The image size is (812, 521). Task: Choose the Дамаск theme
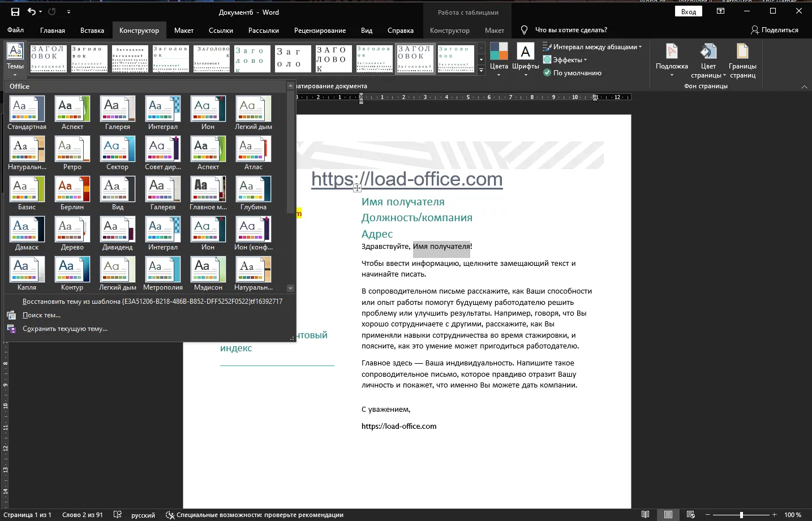click(x=27, y=233)
